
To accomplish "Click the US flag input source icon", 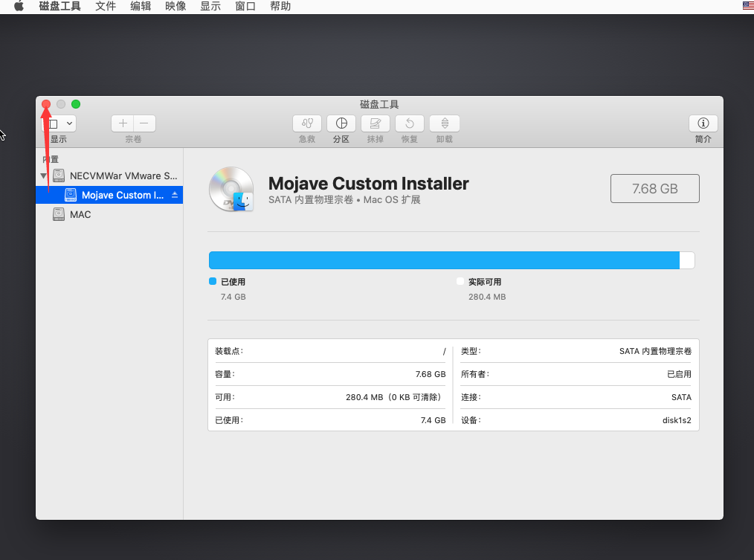I will [747, 6].
